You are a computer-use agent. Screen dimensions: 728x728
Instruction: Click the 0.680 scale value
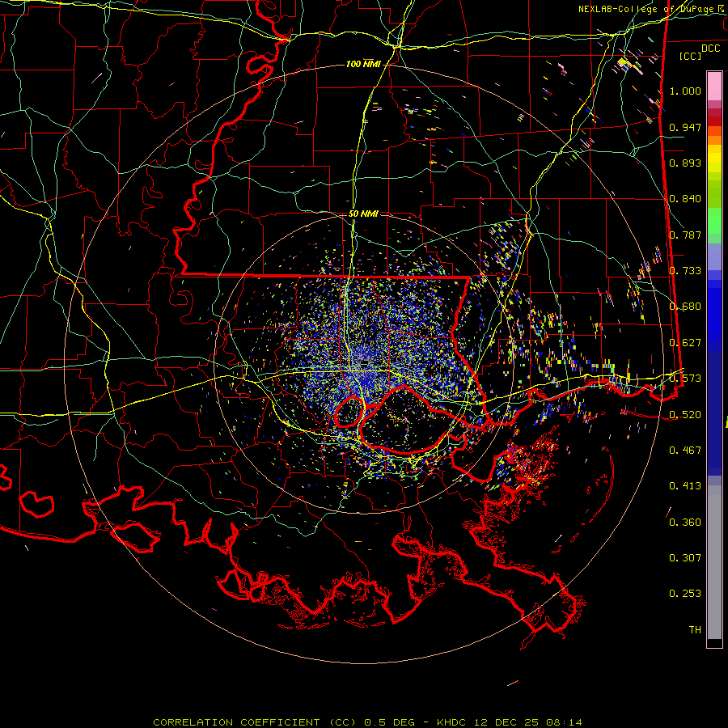click(x=685, y=307)
